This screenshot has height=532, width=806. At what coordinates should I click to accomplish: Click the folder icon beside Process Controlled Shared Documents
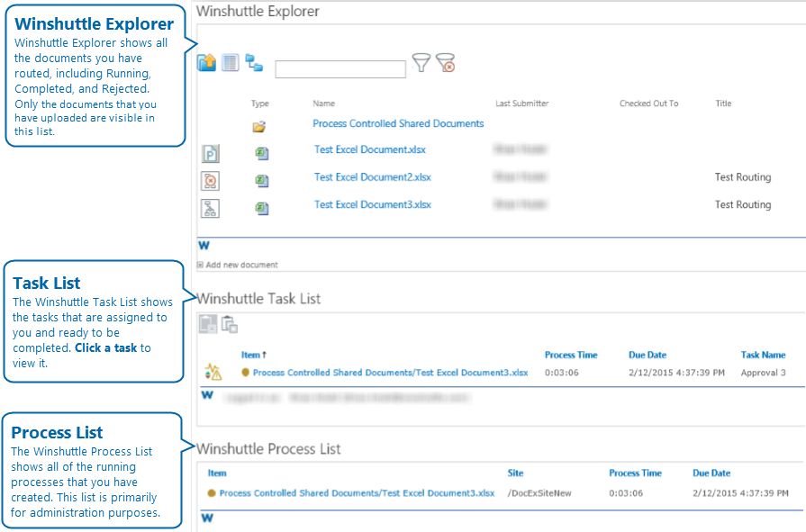coord(259,126)
